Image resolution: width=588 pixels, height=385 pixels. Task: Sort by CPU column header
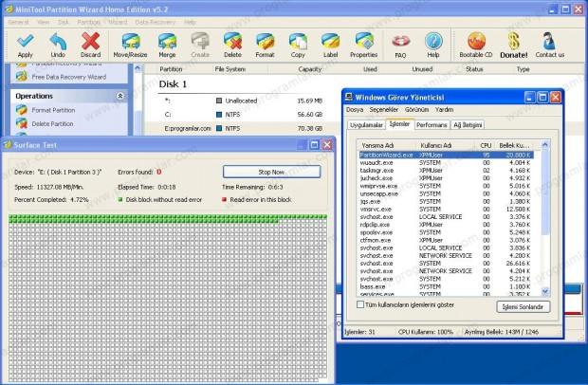click(486, 145)
